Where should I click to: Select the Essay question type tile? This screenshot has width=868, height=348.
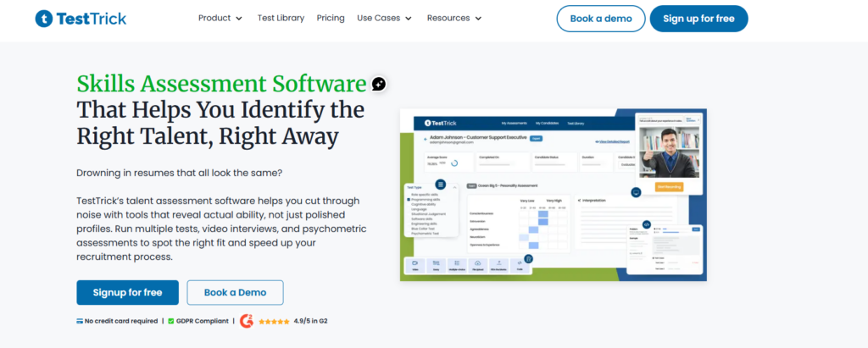(437, 266)
